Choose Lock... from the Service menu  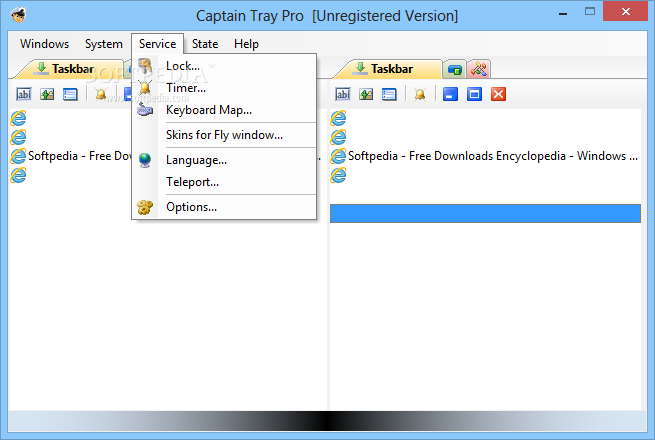[x=224, y=66]
